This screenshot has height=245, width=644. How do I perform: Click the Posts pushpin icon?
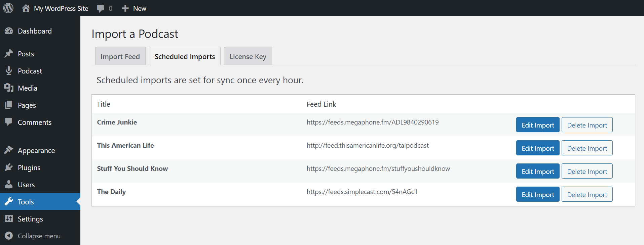click(x=9, y=54)
